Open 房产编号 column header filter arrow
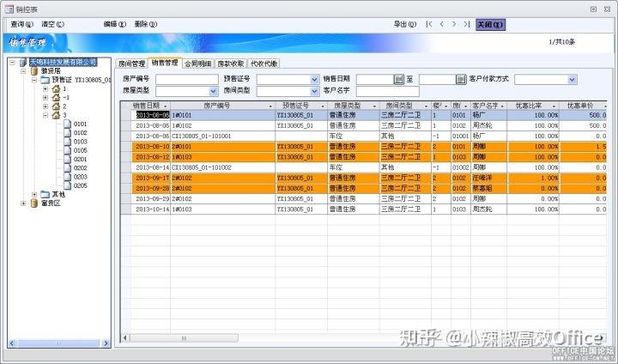618x364 pixels. click(270, 106)
